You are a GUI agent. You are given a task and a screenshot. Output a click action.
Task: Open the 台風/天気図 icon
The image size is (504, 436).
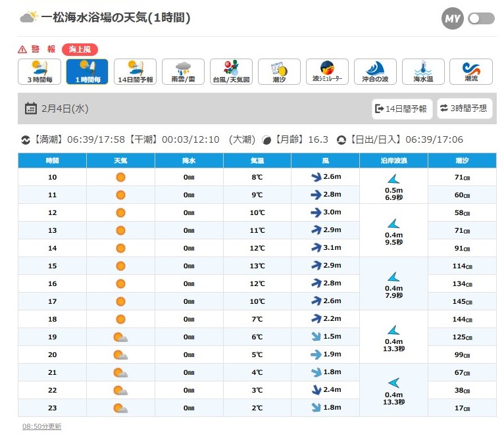pos(231,72)
